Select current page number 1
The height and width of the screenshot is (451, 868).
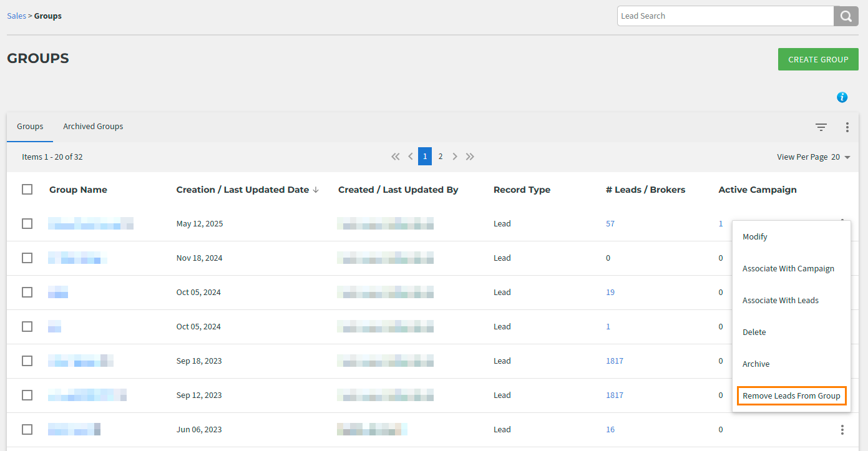[425, 157]
